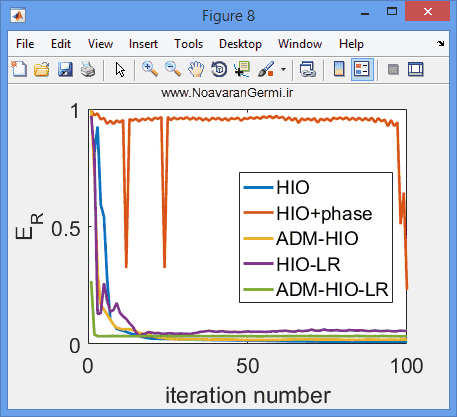This screenshot has height=417, width=457.
Task: Toggle the Insert Legend button
Action: (x=362, y=69)
